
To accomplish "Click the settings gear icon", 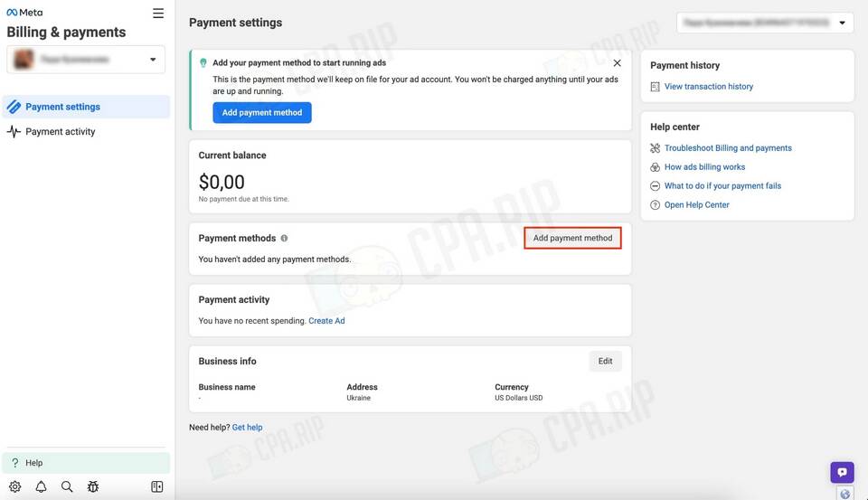I will click(14, 486).
